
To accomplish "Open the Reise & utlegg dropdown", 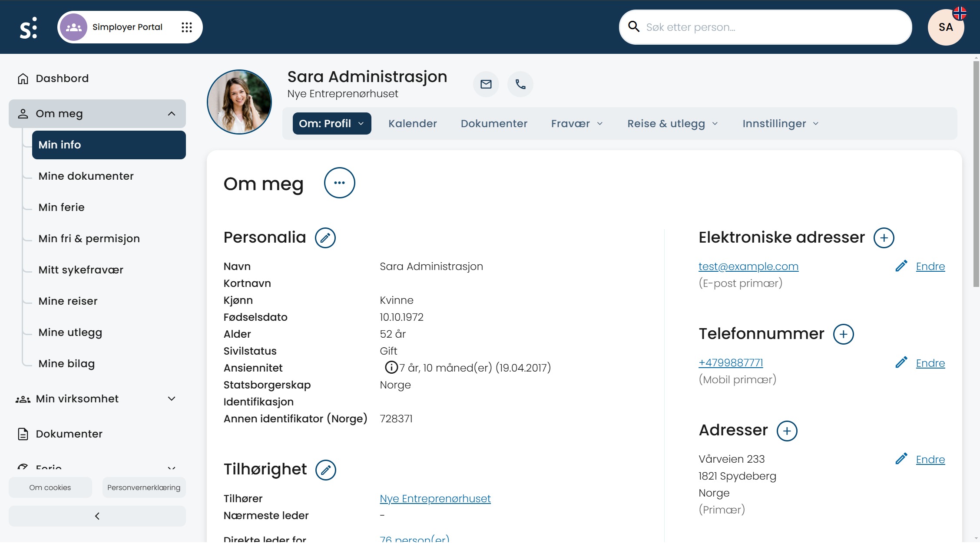I will (x=672, y=124).
